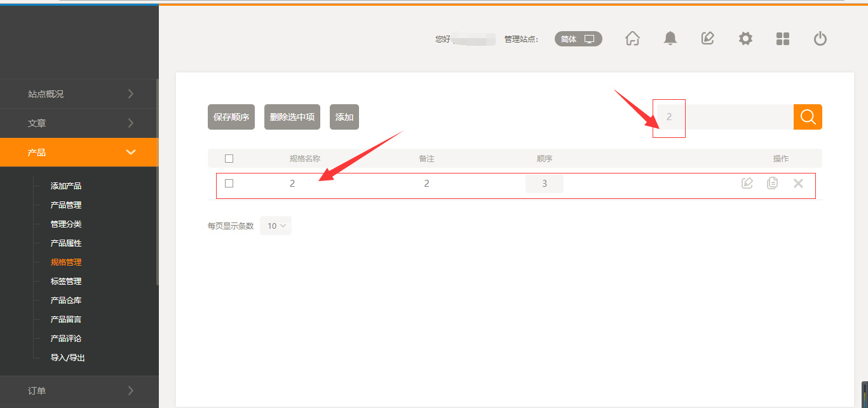This screenshot has height=408, width=868.
Task: Edit the specification row with pencil icon
Action: click(x=747, y=184)
